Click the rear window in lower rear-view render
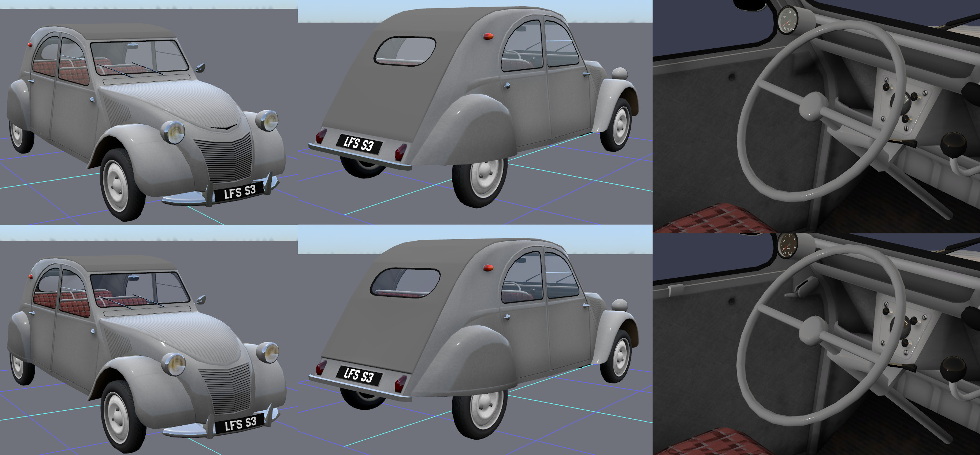The height and width of the screenshot is (455, 980). 405,282
